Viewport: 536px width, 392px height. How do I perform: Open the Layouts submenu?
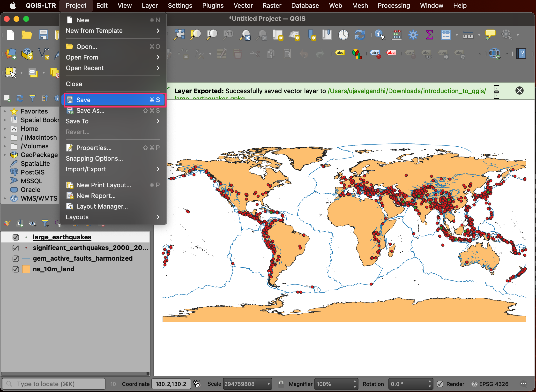pos(113,217)
